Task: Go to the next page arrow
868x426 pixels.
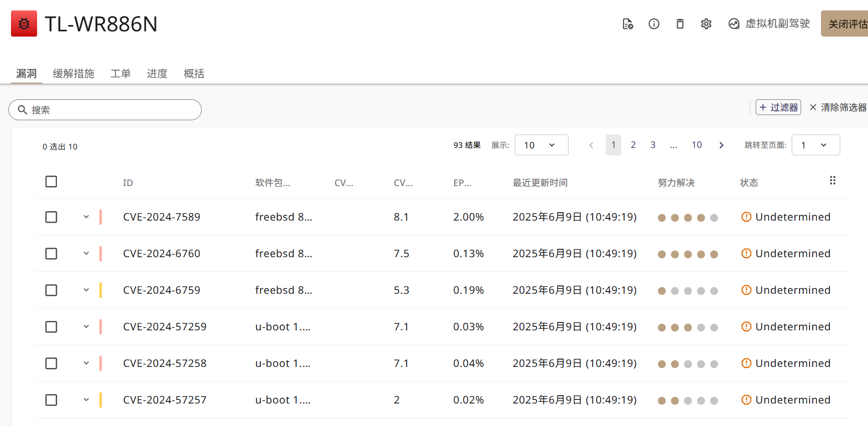Action: tap(721, 145)
